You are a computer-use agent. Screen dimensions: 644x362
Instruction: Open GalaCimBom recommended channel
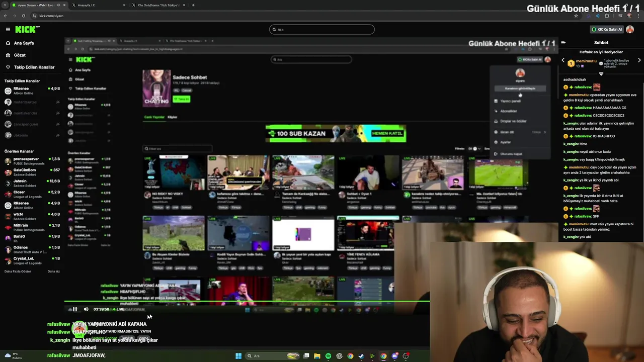[31, 172]
